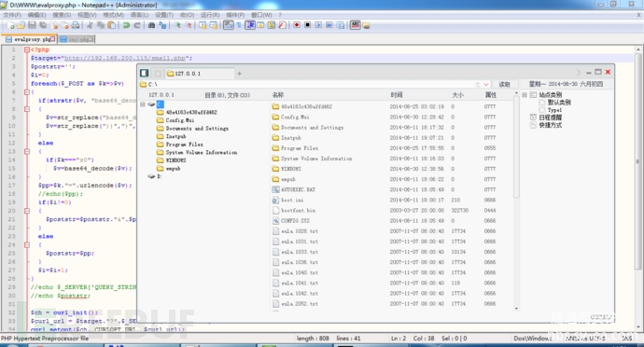Add a new tab with the plus button
644x347 pixels.
tap(239, 74)
